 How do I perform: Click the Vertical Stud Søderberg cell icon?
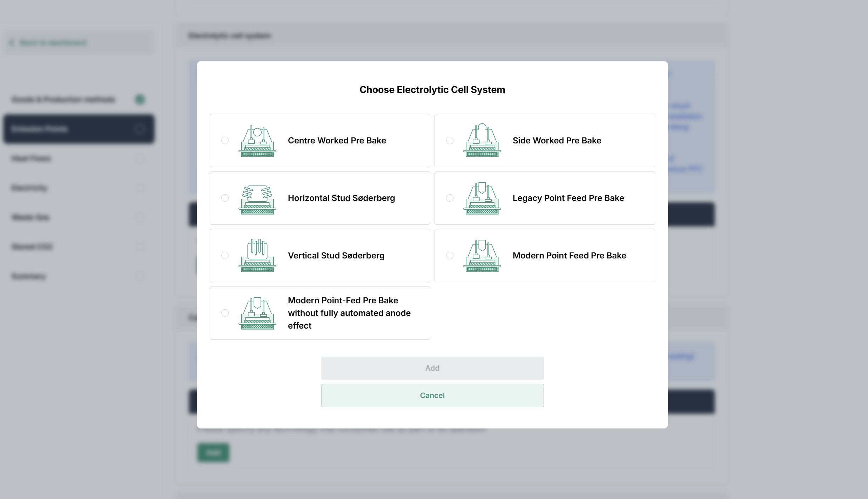pos(257,256)
